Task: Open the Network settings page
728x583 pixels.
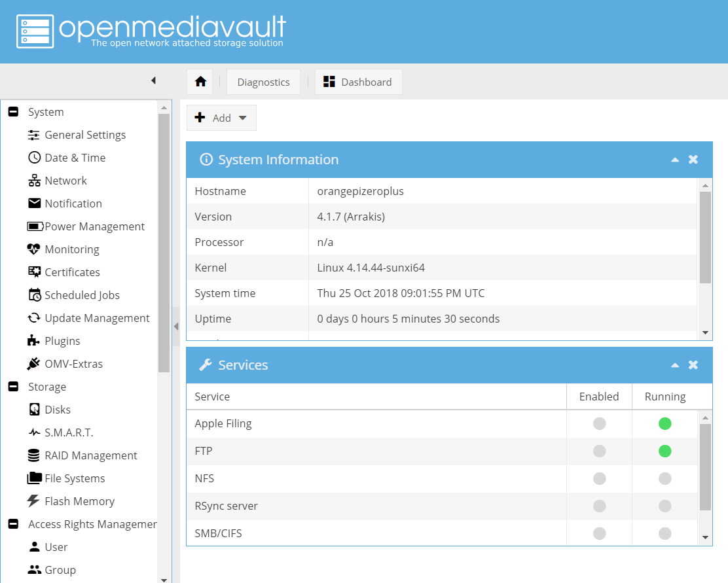Action: click(66, 181)
